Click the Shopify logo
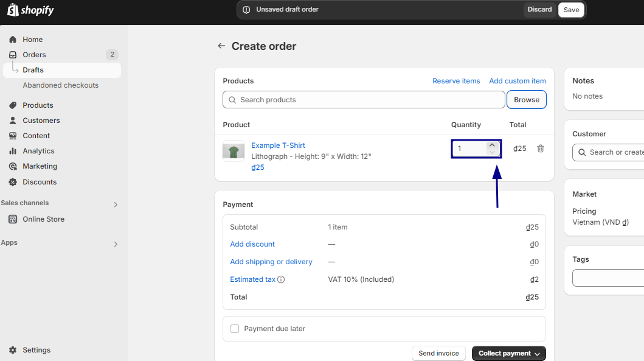 coord(30,10)
